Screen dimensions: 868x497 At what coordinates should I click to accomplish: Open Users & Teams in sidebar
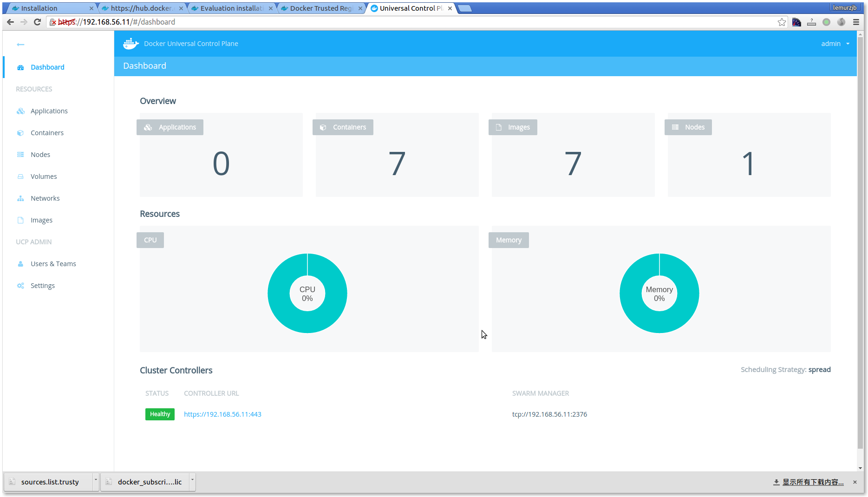53,264
